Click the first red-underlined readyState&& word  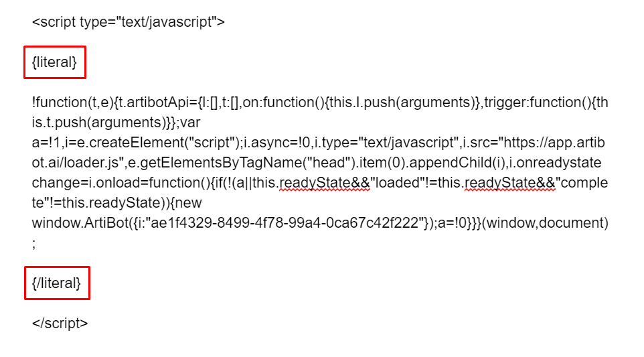pyautogui.click(x=325, y=183)
